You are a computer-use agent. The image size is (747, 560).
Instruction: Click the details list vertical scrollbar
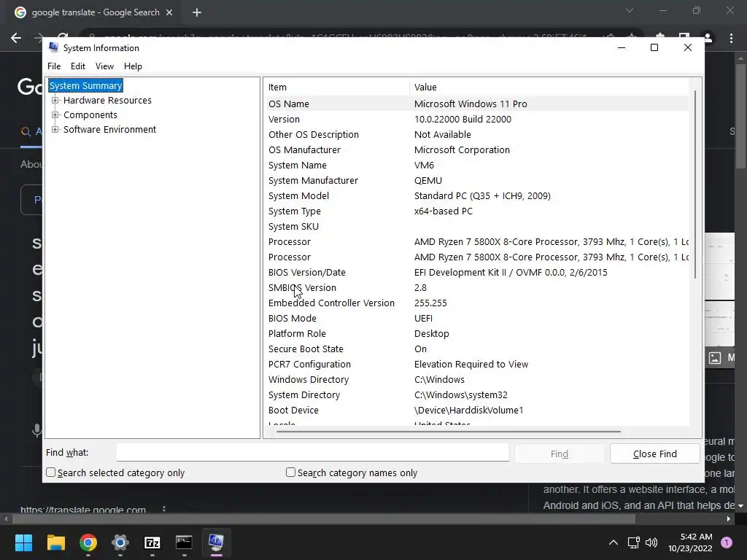[695, 184]
